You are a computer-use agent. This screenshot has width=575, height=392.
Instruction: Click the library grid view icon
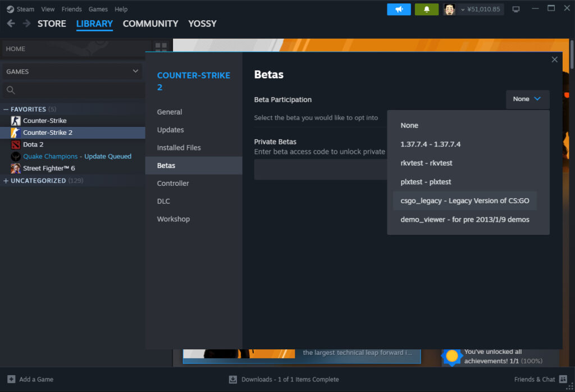pyautogui.click(x=161, y=47)
